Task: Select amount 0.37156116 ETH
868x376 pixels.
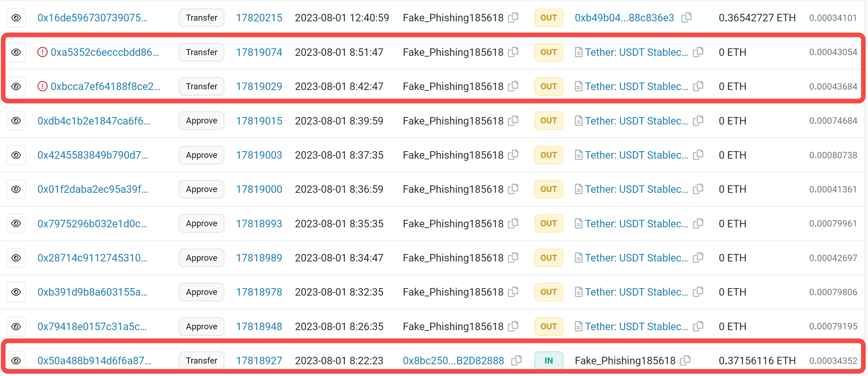Action: [x=757, y=361]
